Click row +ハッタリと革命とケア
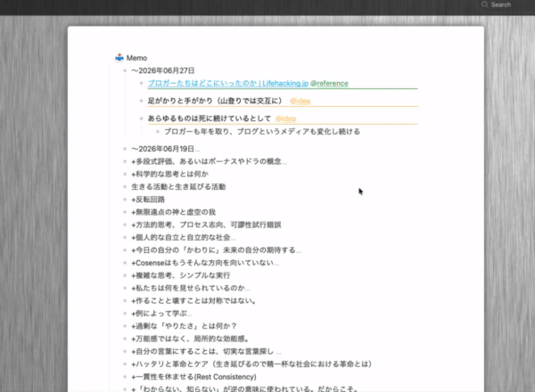The height and width of the screenshot is (392, 535). [x=251, y=364]
